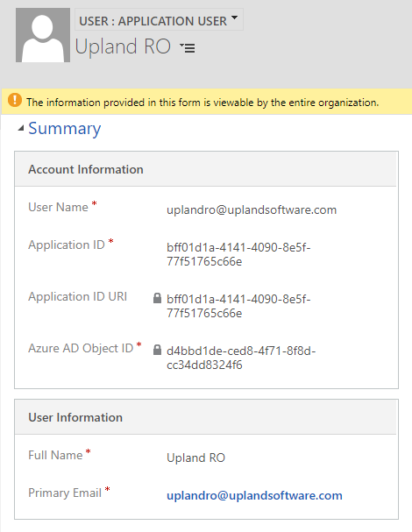Open the User: Application User form selector
The width and height of the screenshot is (412, 532).
click(x=159, y=19)
